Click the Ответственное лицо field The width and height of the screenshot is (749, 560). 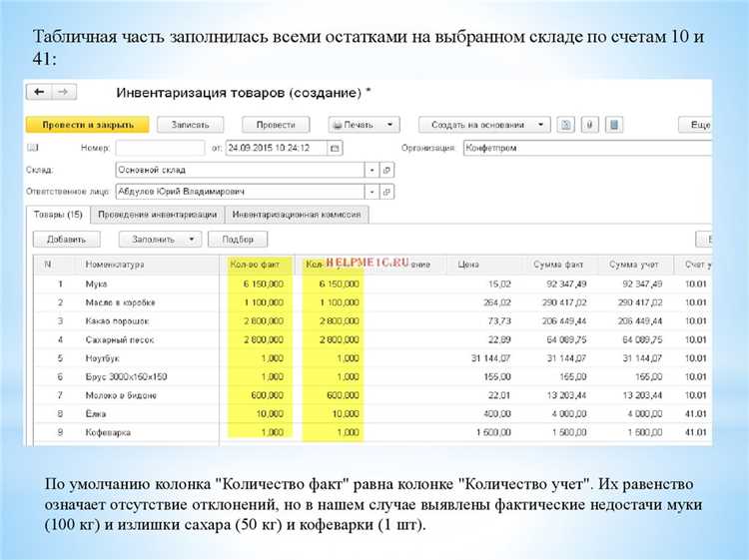click(241, 192)
